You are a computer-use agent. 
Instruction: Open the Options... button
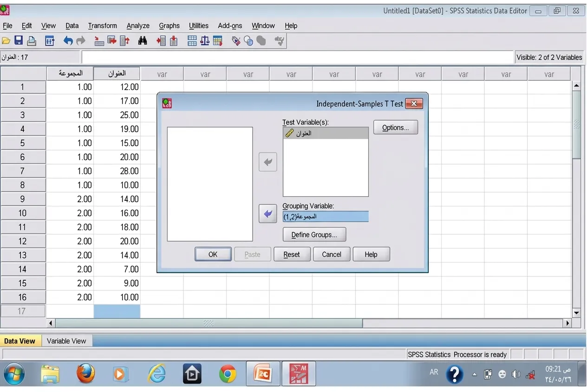point(396,128)
